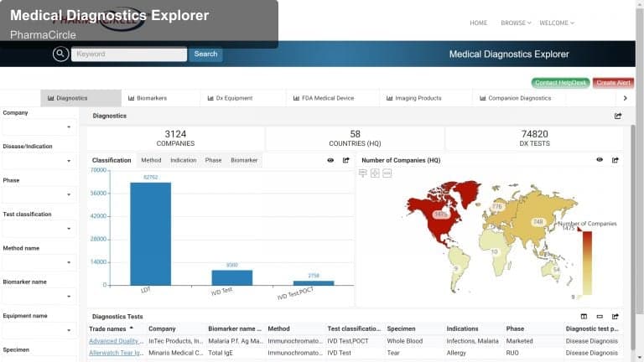Open the Phase filter dropdown

pyautogui.click(x=39, y=194)
